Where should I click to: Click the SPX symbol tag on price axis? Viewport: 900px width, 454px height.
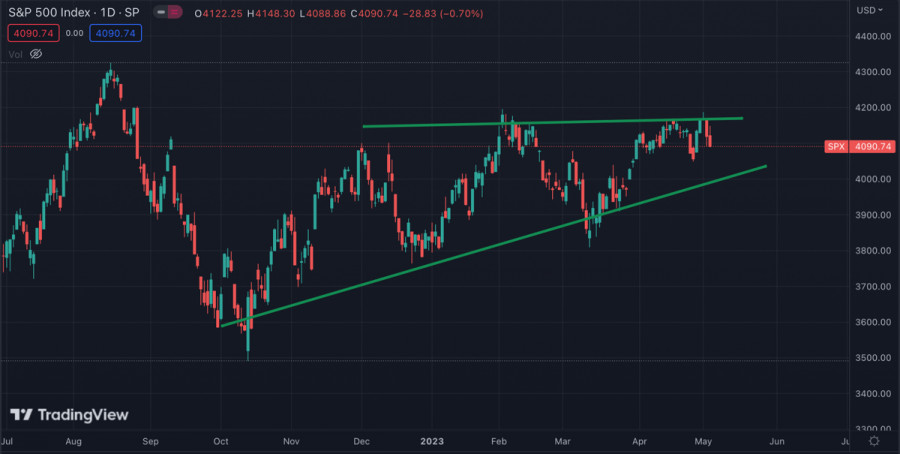(835, 147)
